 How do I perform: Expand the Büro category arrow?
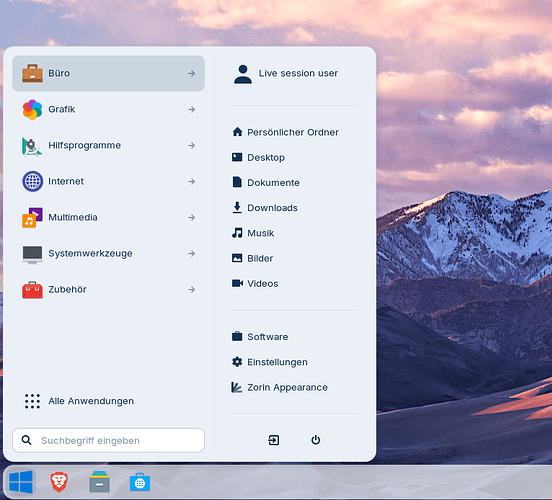(x=192, y=73)
